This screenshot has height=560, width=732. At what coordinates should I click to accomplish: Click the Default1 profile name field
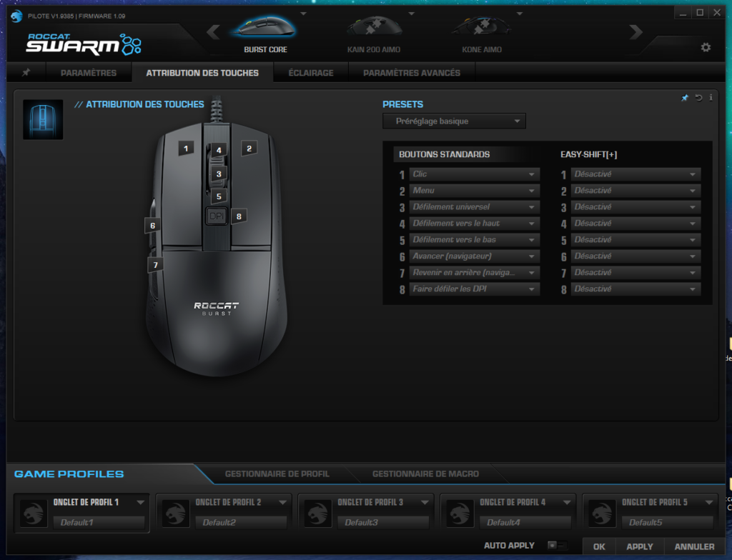(x=99, y=522)
